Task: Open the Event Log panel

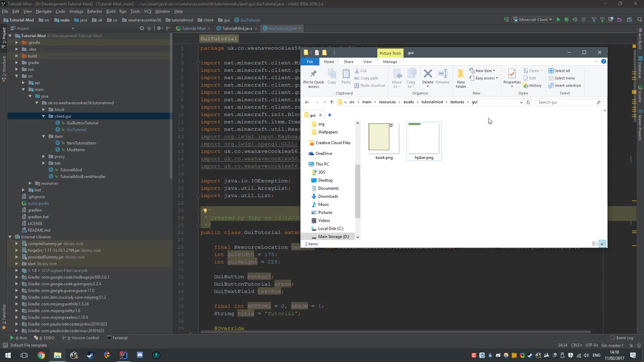Action: click(622, 338)
